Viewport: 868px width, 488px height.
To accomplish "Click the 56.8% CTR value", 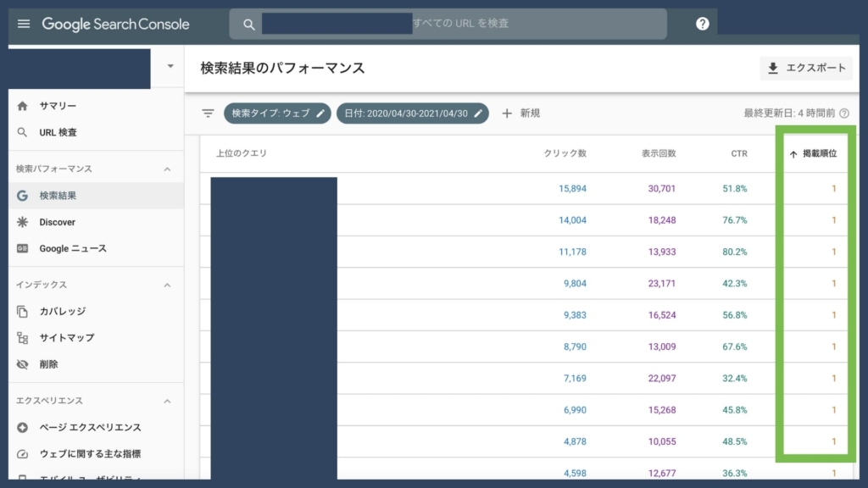I will click(x=735, y=315).
